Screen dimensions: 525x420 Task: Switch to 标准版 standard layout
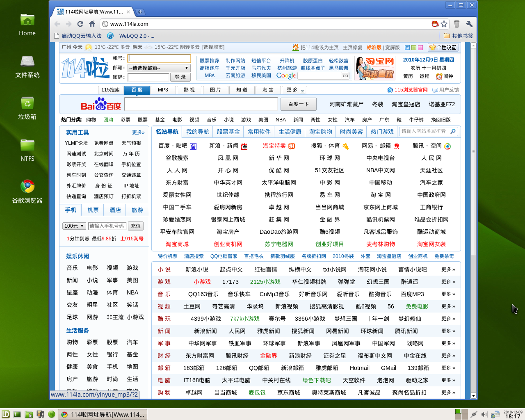click(374, 48)
